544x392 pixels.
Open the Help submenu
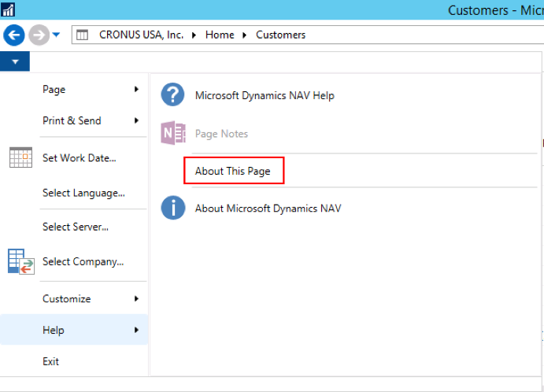(74, 330)
